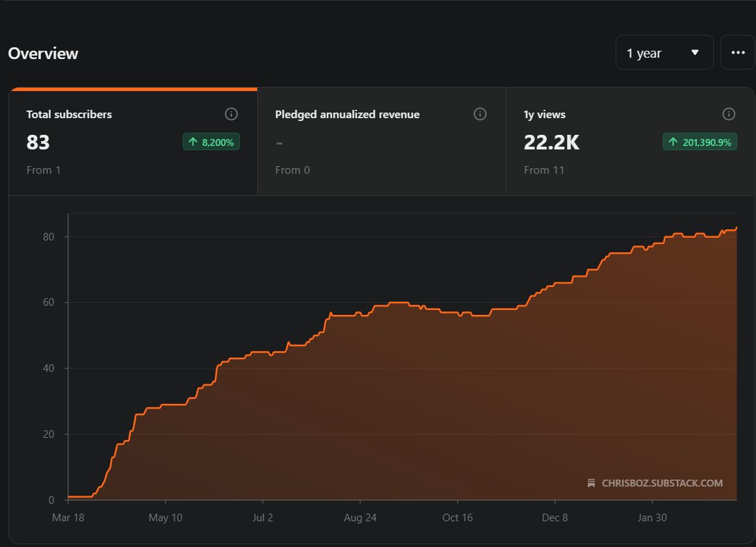The image size is (756, 547).
Task: Click the 20 y-axis label
Action: [x=49, y=434]
